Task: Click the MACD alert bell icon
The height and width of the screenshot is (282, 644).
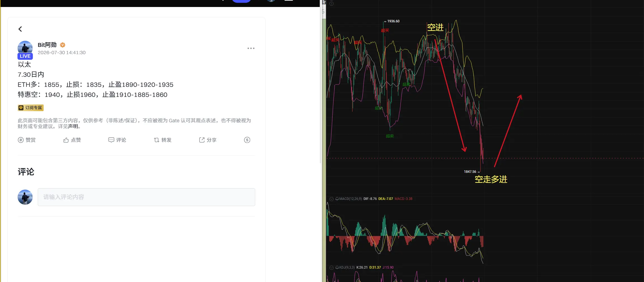Action: click(337, 199)
